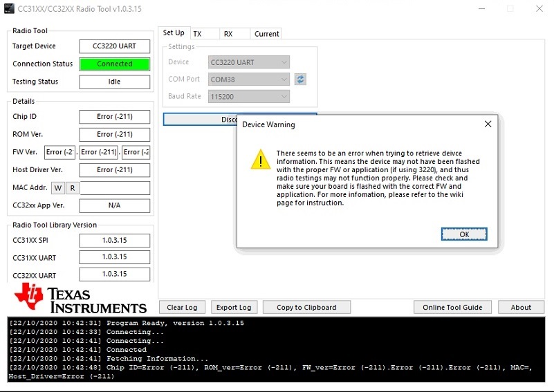Viewport: 554px width, 392px height.
Task: Click the middle FW Ver. field
Action: (99, 152)
